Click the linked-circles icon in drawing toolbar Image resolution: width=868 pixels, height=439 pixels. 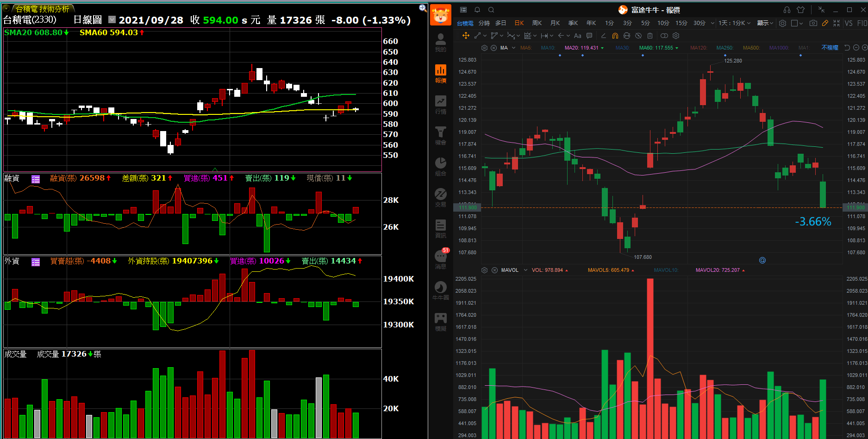point(664,36)
